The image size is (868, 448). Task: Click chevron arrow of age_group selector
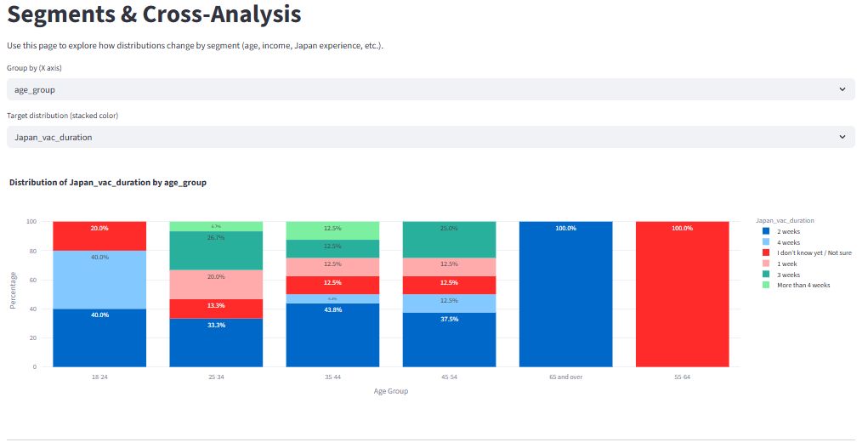(842, 89)
